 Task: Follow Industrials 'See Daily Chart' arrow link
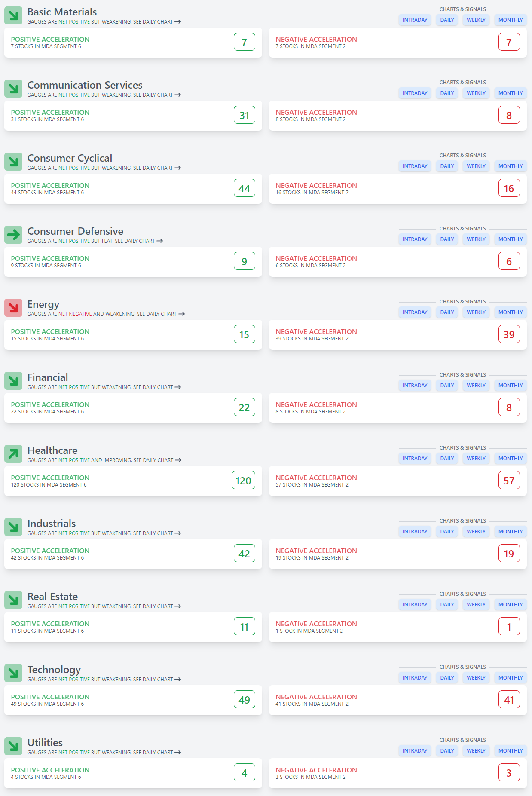[x=177, y=533]
